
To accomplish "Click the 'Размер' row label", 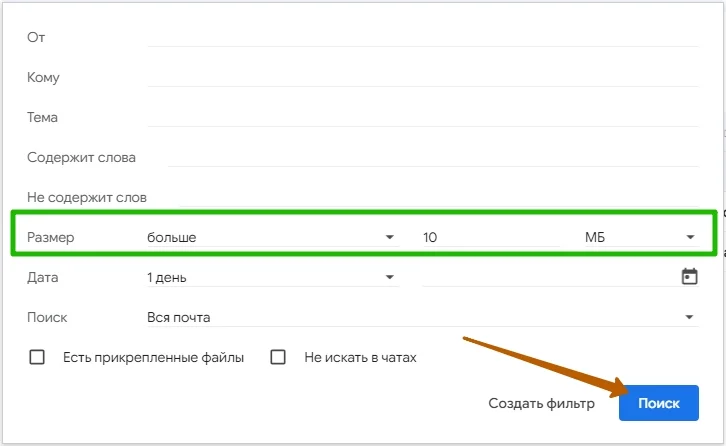I will [x=51, y=238].
